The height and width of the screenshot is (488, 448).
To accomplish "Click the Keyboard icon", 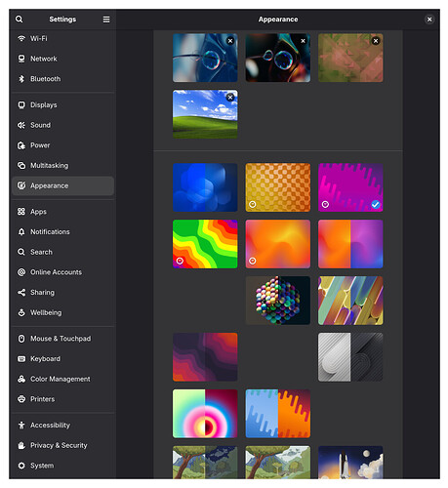I will click(21, 358).
